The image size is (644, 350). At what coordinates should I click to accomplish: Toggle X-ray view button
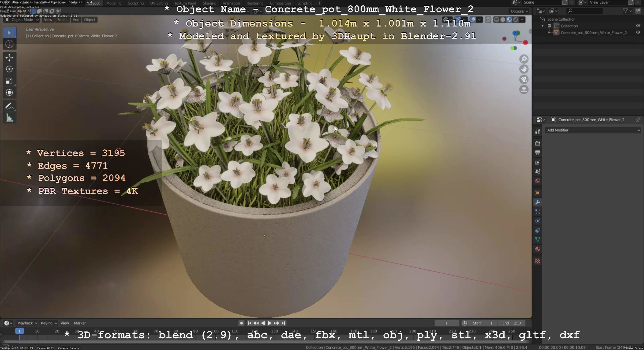488,20
